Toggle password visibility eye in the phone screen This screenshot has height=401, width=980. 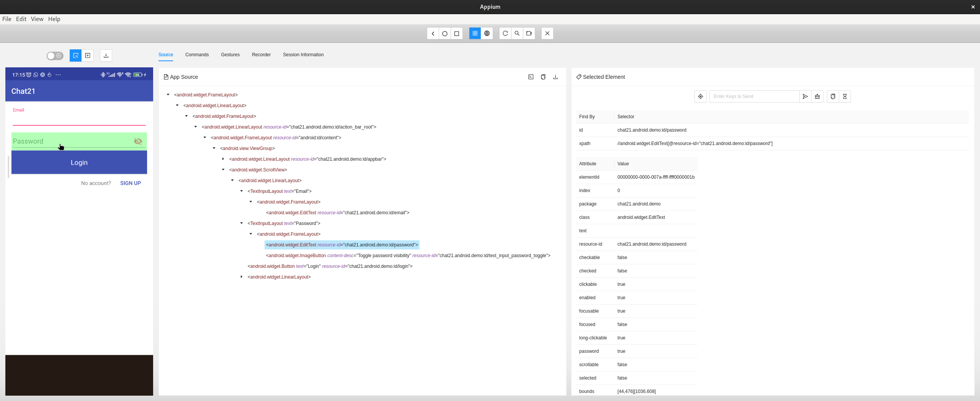138,142
